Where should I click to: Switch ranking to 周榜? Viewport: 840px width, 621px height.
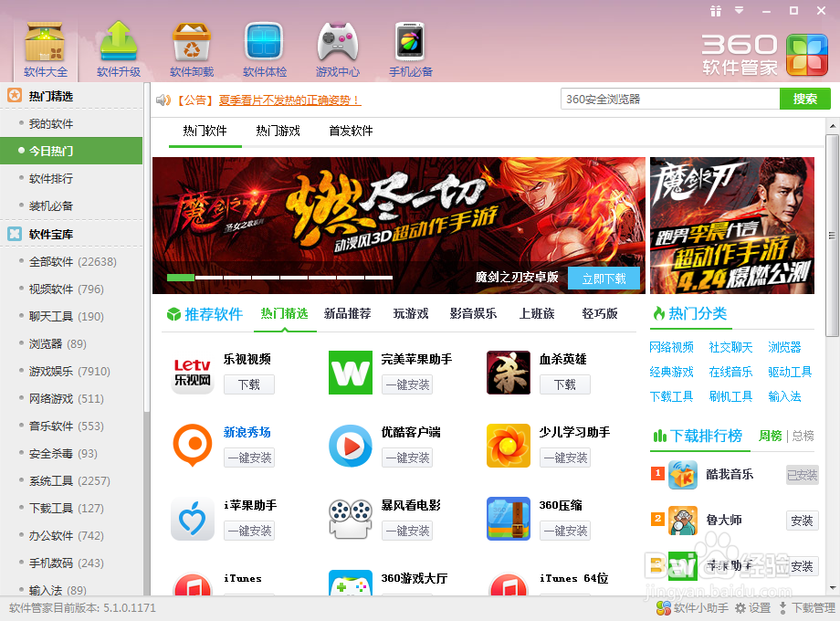tap(771, 437)
